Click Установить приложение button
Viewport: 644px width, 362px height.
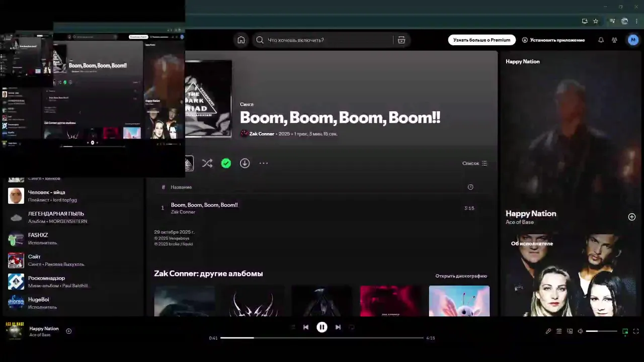click(553, 40)
